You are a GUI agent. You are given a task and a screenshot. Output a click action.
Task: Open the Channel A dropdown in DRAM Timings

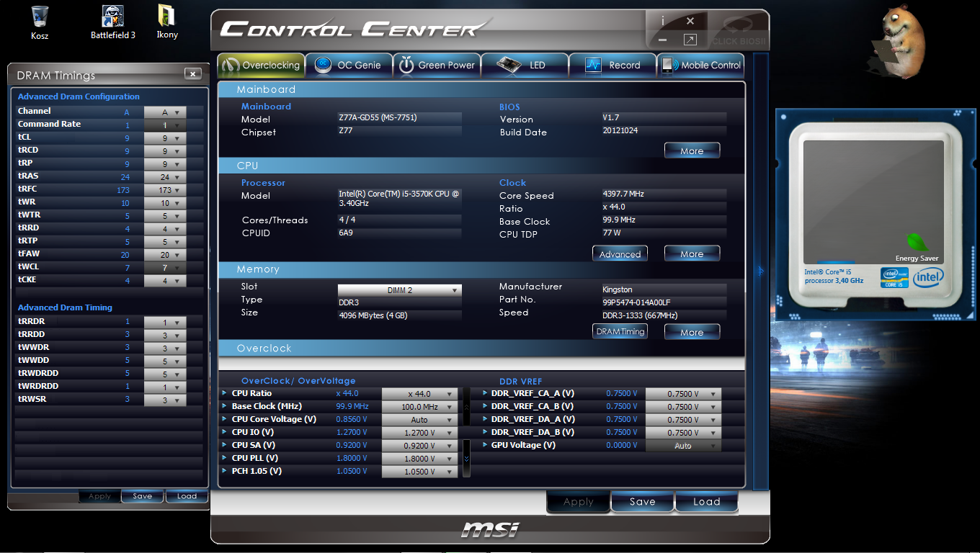[x=165, y=112]
